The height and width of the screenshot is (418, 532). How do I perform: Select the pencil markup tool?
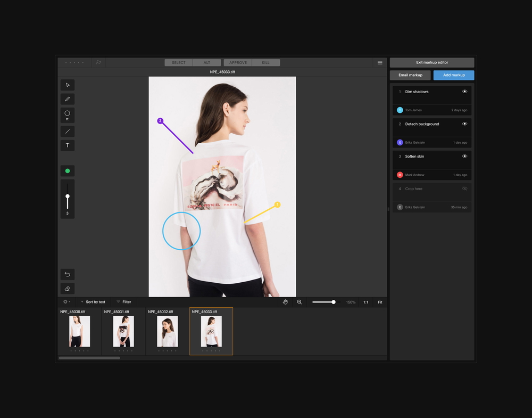(x=67, y=99)
